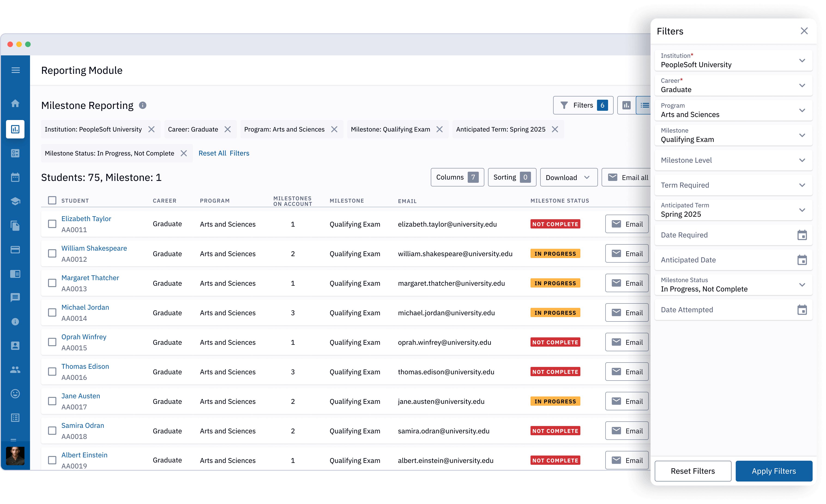Remove the Career: Graduate filter chip

pos(228,129)
